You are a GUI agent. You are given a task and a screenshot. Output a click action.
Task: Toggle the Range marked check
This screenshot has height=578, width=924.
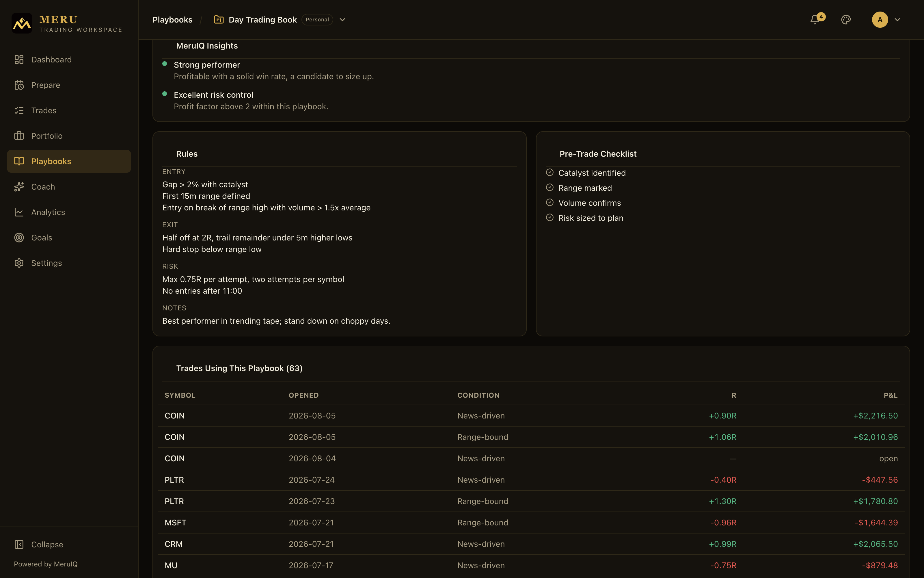tap(550, 187)
